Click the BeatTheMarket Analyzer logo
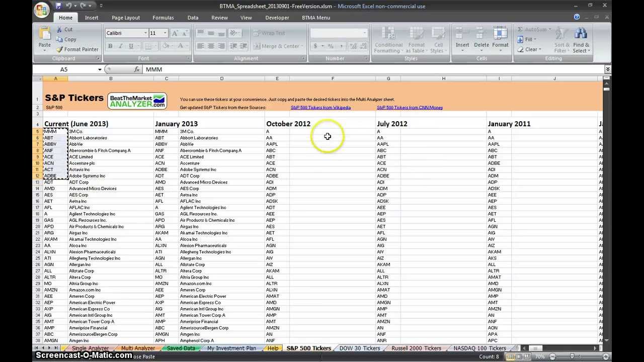 click(x=137, y=101)
